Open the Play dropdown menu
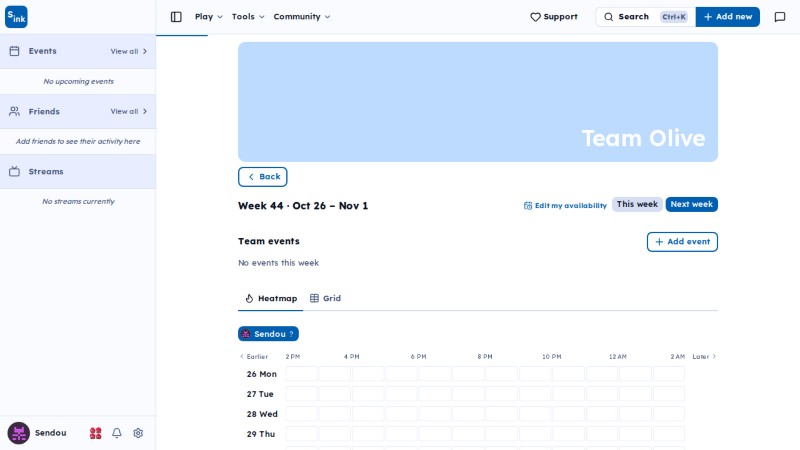 [x=208, y=17]
